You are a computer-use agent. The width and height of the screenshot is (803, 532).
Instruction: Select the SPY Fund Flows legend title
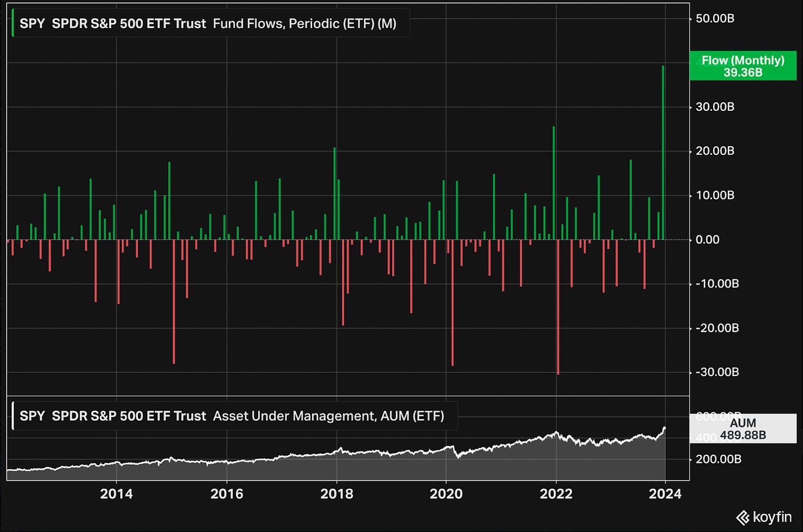click(208, 24)
